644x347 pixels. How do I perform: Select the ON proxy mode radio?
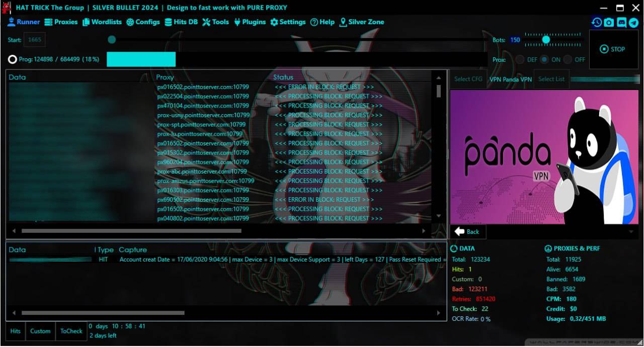(x=544, y=59)
